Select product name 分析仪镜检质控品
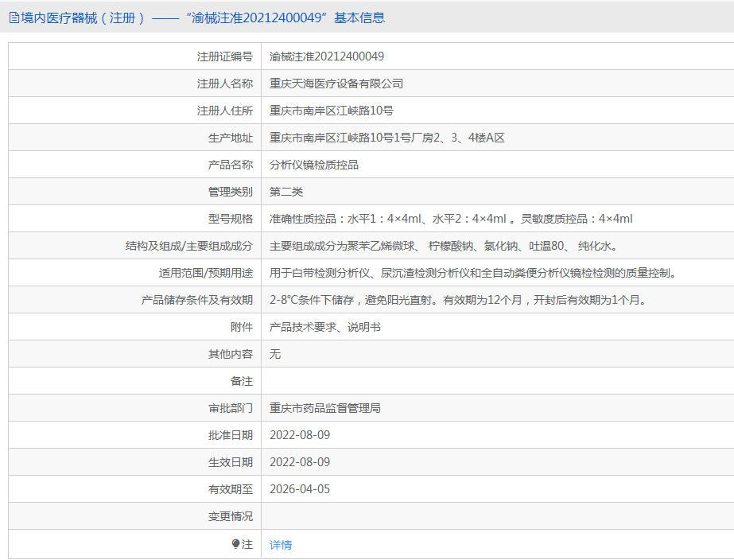Image resolution: width=734 pixels, height=560 pixels. click(314, 165)
